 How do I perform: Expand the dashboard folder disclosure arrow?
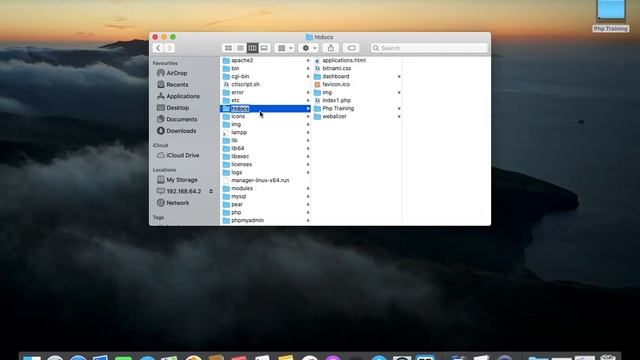399,76
